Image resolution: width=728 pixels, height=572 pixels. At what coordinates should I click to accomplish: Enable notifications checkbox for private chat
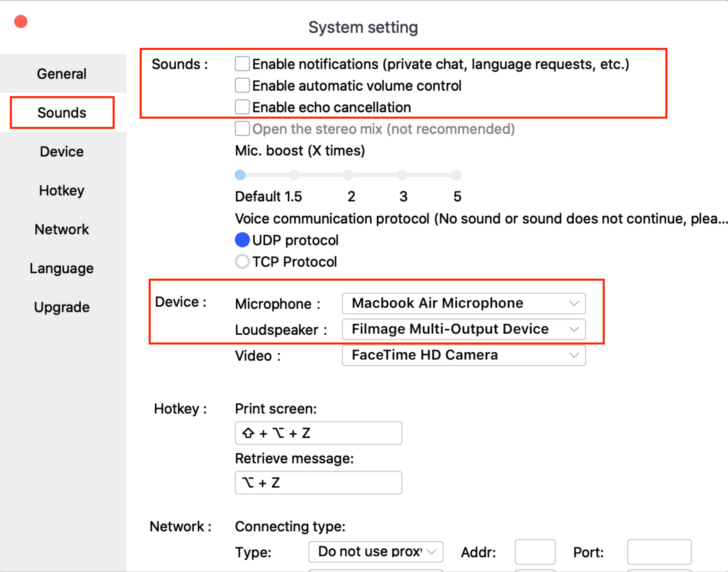(x=242, y=64)
